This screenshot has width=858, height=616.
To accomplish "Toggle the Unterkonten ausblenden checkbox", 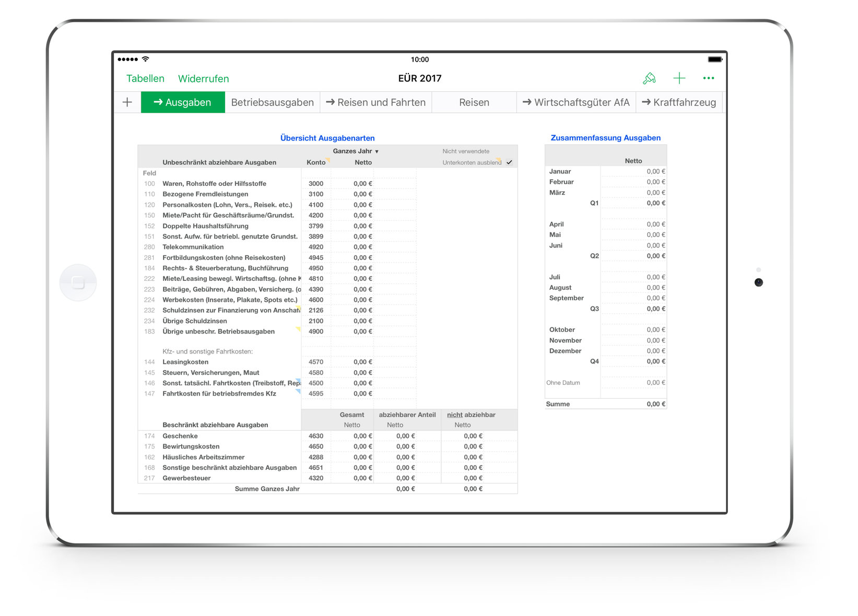I will pyautogui.click(x=509, y=162).
